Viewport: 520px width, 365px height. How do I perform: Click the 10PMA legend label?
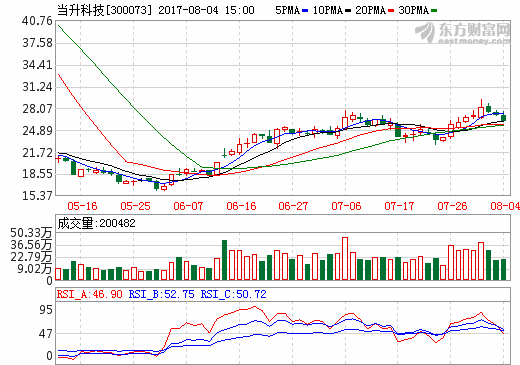[328, 10]
